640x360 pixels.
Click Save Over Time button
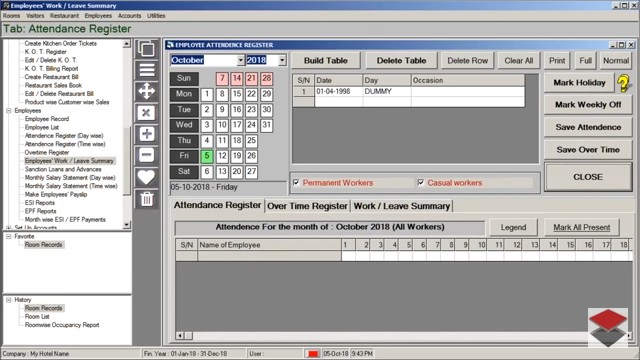point(588,150)
